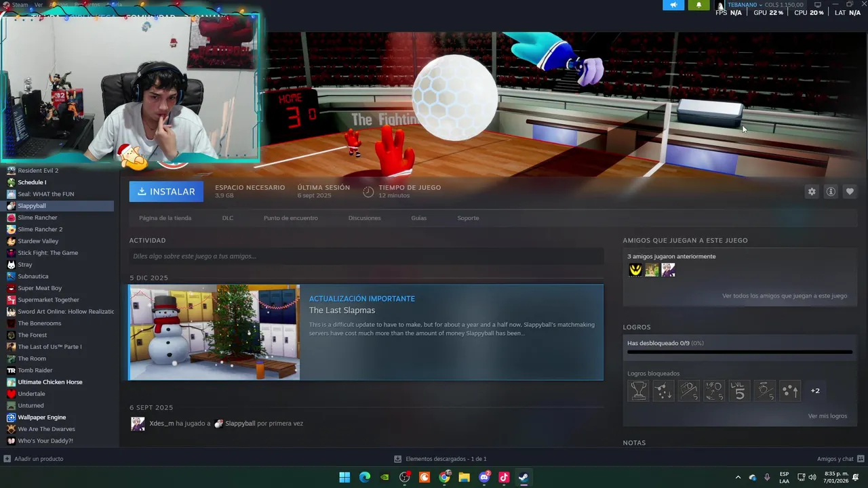The image size is (868, 488).
Task: Select Undertale in library list
Action: tap(31, 394)
